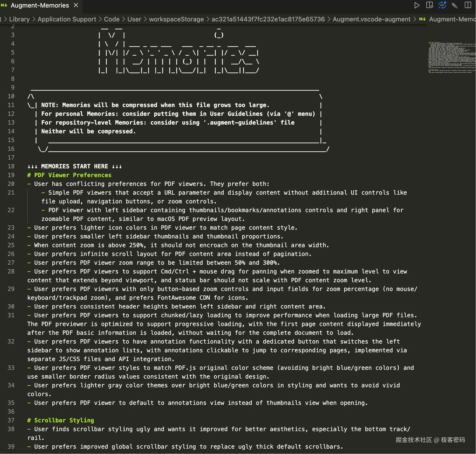Open preview to the side

click(430, 5)
